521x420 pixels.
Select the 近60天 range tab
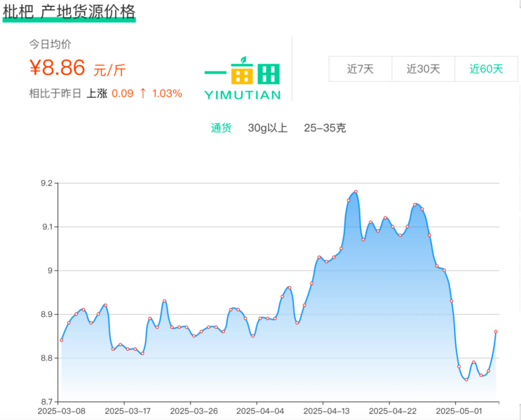click(486, 69)
